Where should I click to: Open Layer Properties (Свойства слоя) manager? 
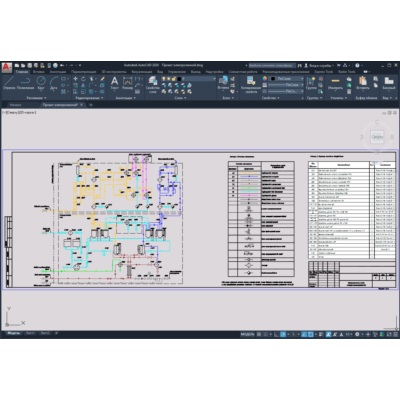pyautogui.click(x=153, y=85)
